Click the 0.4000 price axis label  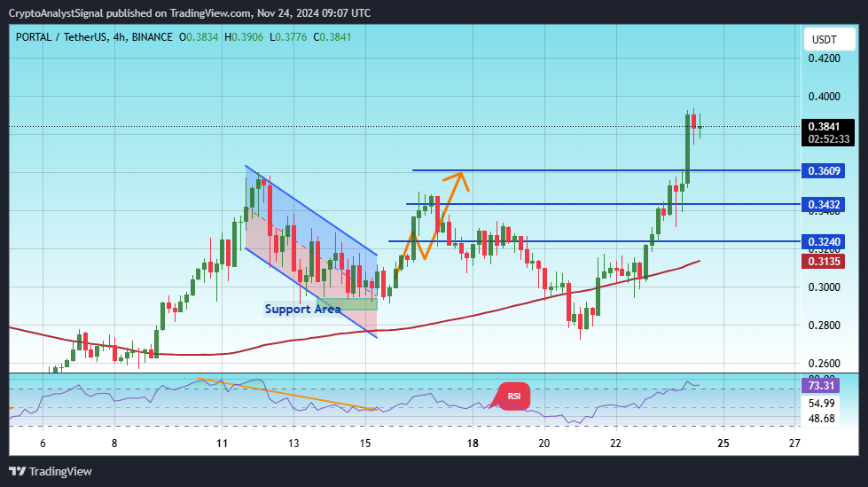click(x=825, y=97)
